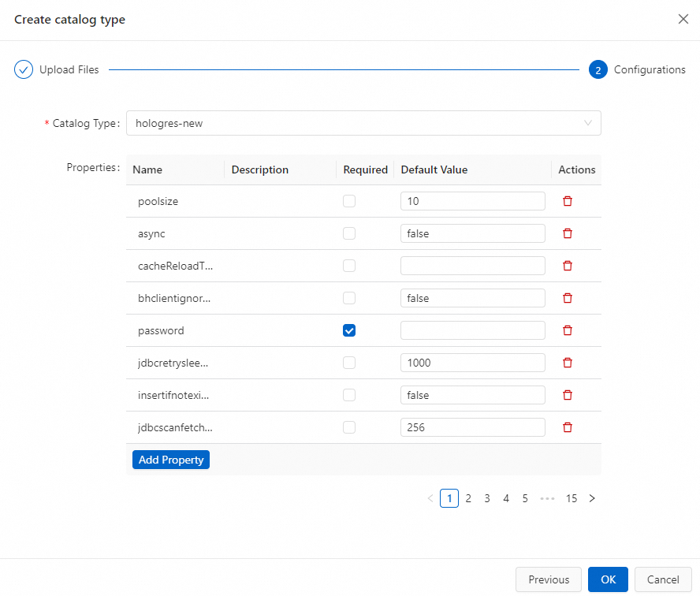Viewport: 700px width, 596px height.
Task: Confirm with the OK button
Action: click(x=608, y=579)
